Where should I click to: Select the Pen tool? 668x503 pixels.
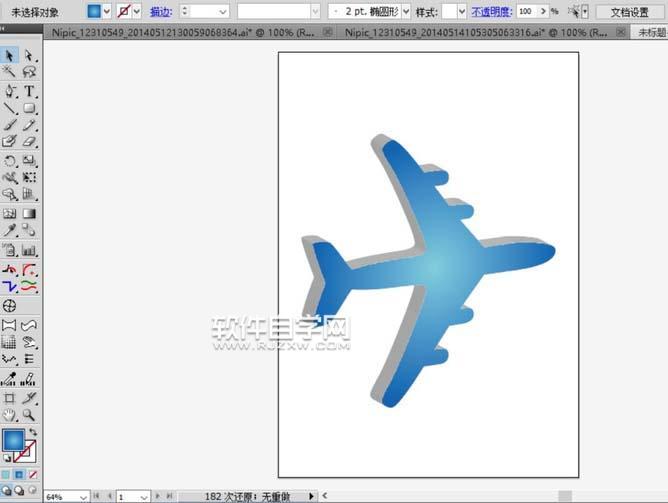point(9,91)
